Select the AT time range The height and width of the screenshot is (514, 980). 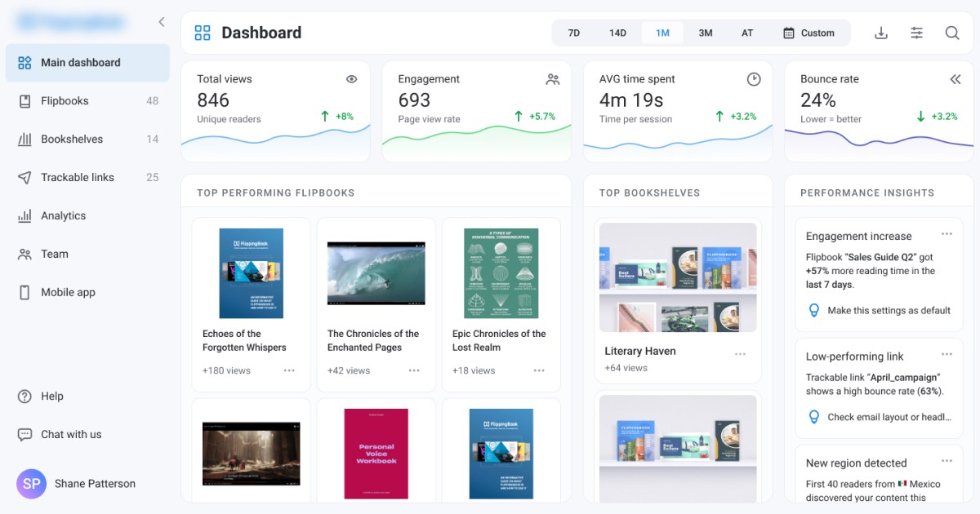point(747,33)
